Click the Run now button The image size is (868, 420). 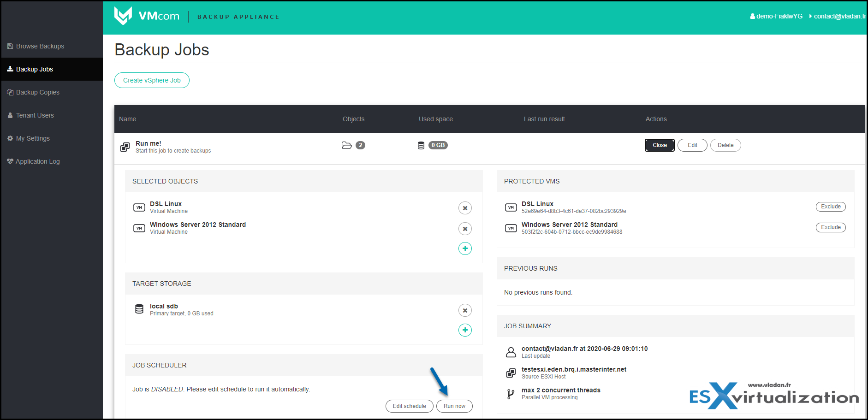point(454,406)
